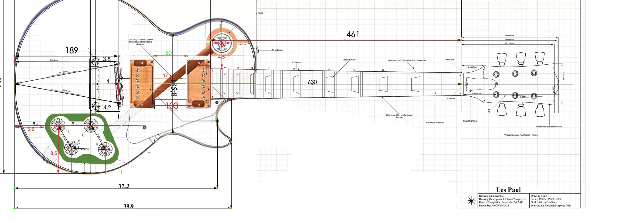Click the green '60' dimension label
This screenshot has height=222, width=644.
(169, 53)
